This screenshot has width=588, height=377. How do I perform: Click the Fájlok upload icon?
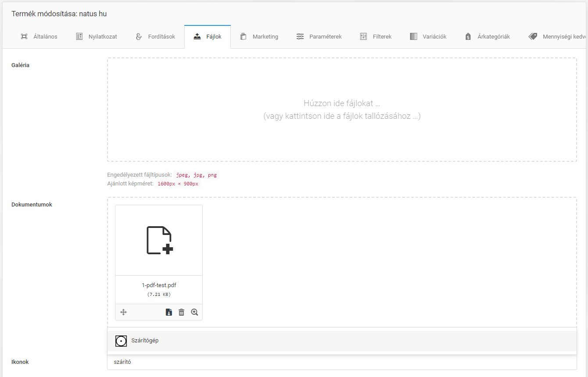[x=197, y=37]
